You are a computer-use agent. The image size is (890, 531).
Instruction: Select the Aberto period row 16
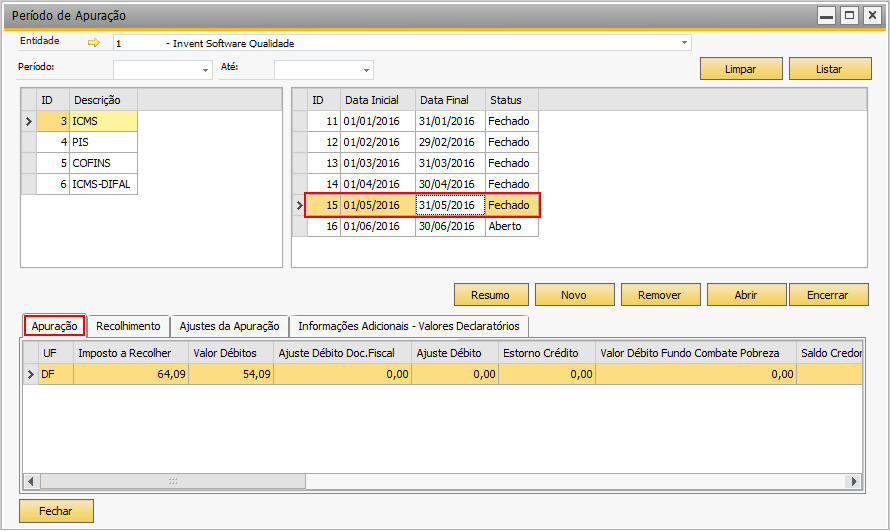pyautogui.click(x=422, y=226)
